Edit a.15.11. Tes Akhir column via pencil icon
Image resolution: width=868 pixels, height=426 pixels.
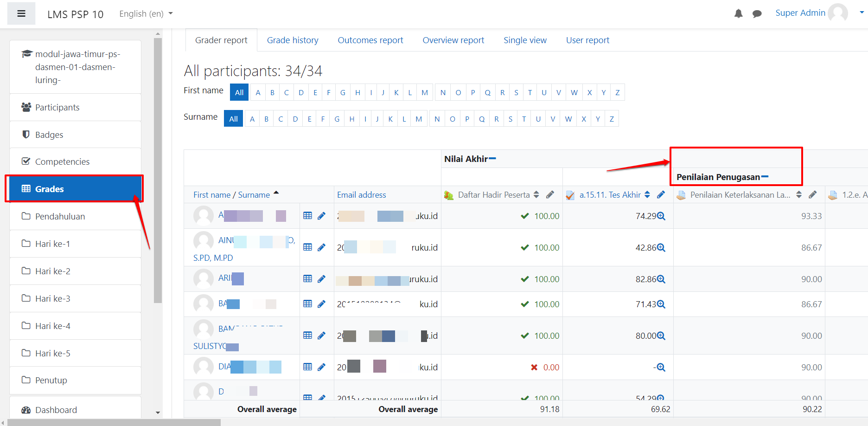click(661, 195)
